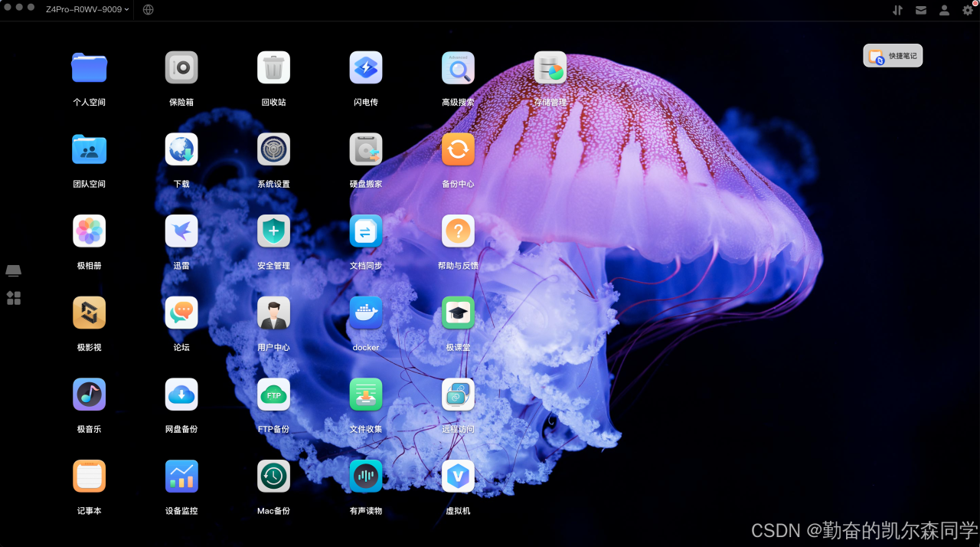Open the 远程访问 remote access app
The width and height of the screenshot is (980, 547).
[458, 395]
